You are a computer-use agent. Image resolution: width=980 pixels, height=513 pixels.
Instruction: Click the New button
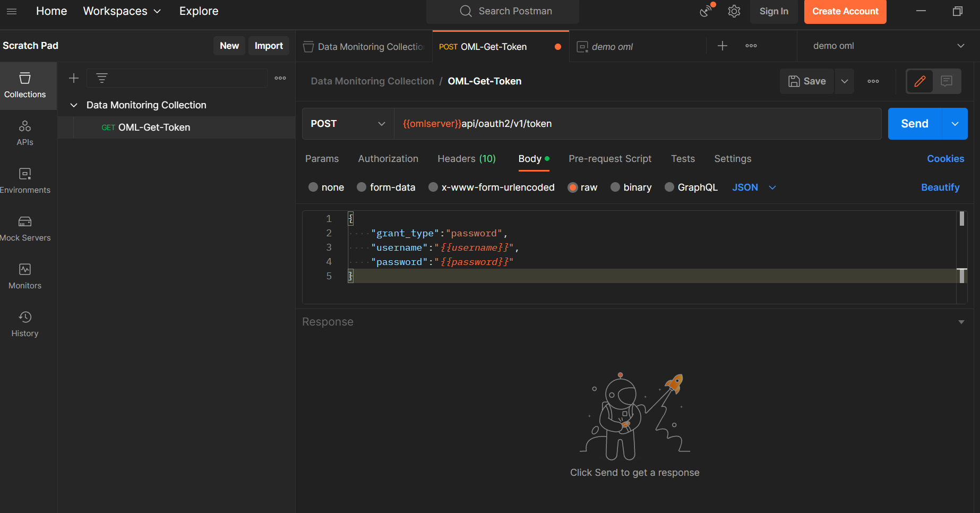229,46
